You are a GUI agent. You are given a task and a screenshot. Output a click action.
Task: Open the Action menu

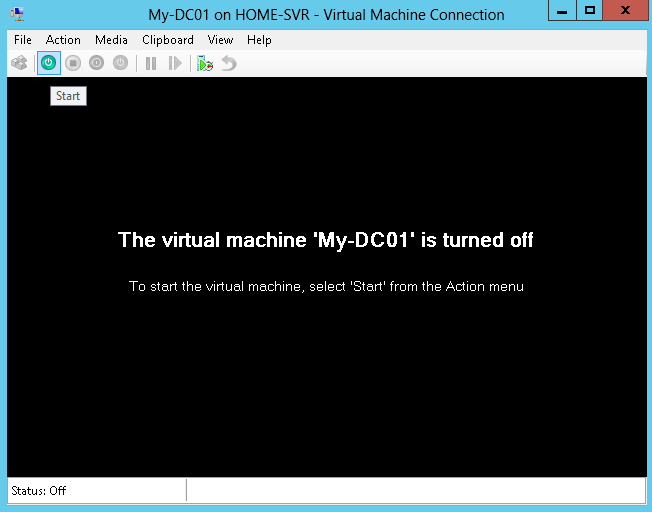click(63, 40)
